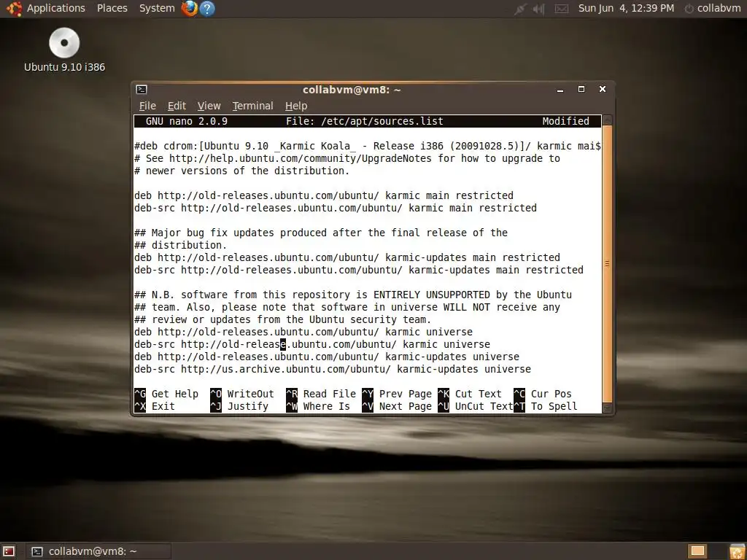Close the terminal window

(602, 90)
